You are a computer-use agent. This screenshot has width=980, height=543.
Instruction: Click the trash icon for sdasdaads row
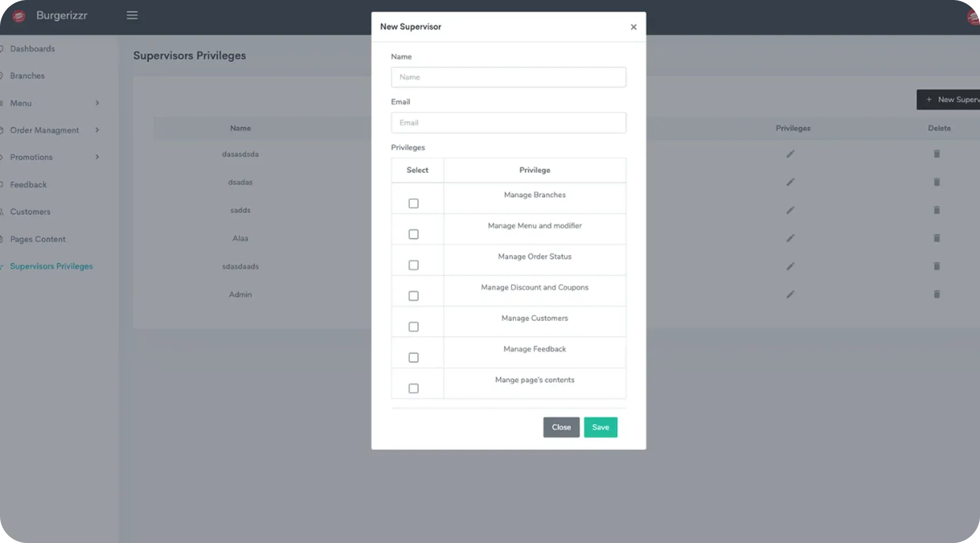936,266
